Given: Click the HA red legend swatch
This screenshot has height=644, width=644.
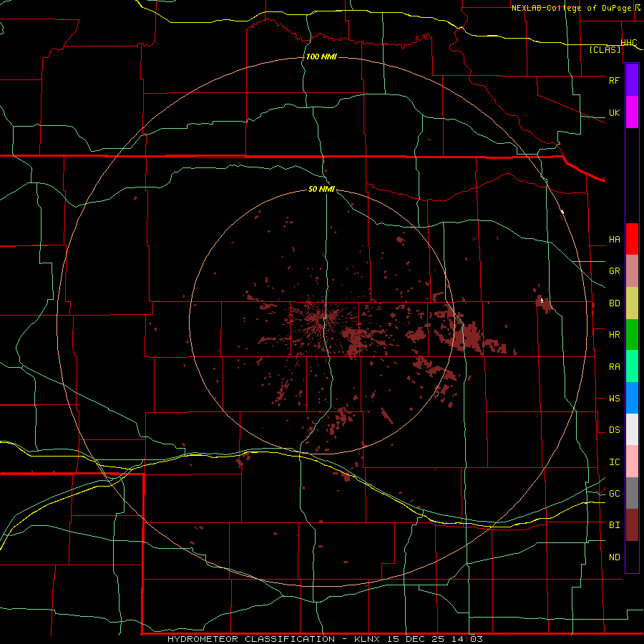Looking at the screenshot, I should click(632, 239).
